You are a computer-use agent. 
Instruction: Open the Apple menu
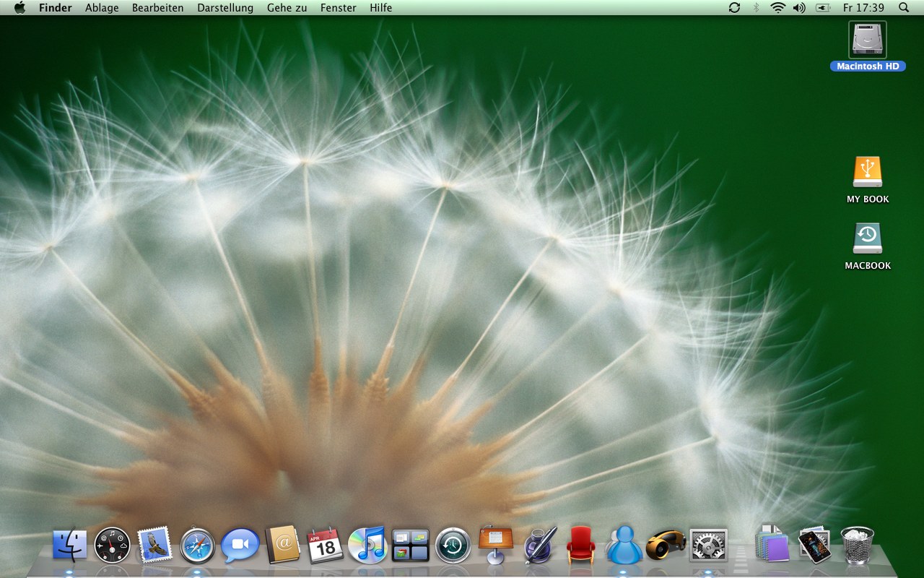click(x=19, y=8)
